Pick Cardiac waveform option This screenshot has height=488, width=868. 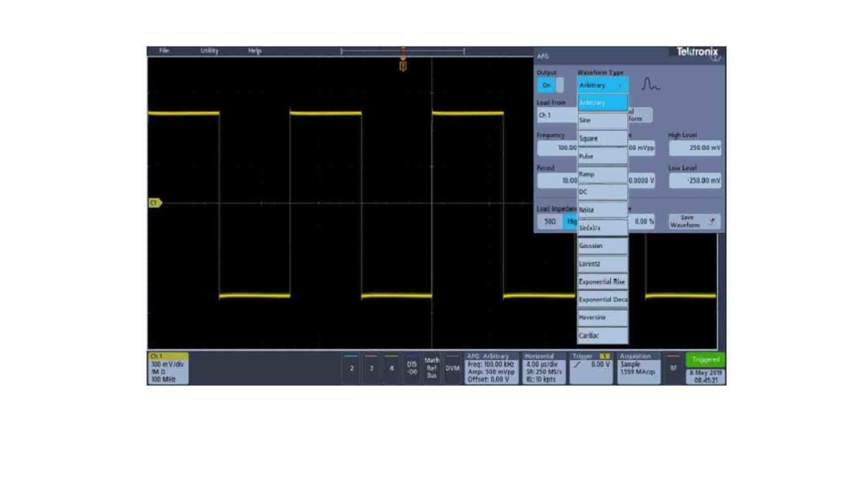coord(603,336)
